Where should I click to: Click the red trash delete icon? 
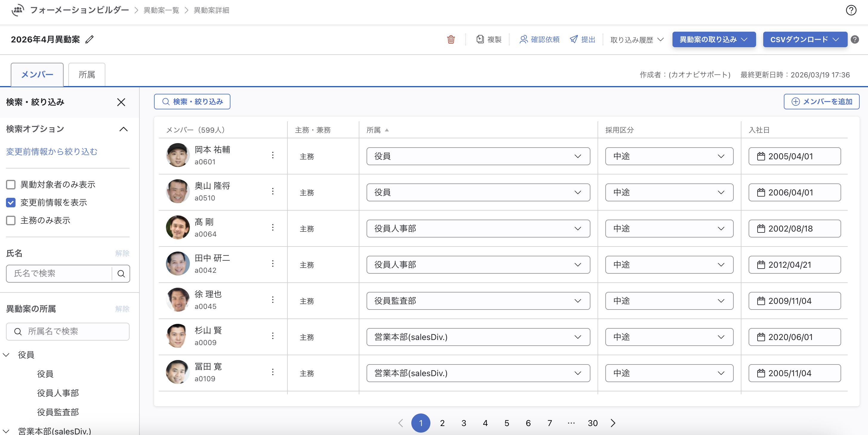pyautogui.click(x=450, y=39)
